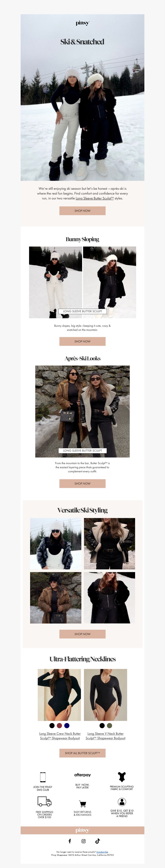Click the delivery truck free shipping icon
The height and width of the screenshot is (868, 165).
pos(44,801)
